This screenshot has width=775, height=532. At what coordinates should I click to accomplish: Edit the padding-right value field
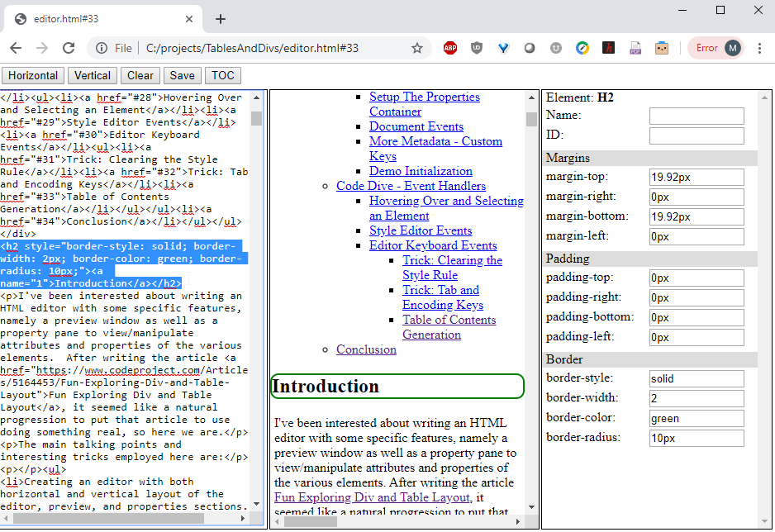[697, 298]
